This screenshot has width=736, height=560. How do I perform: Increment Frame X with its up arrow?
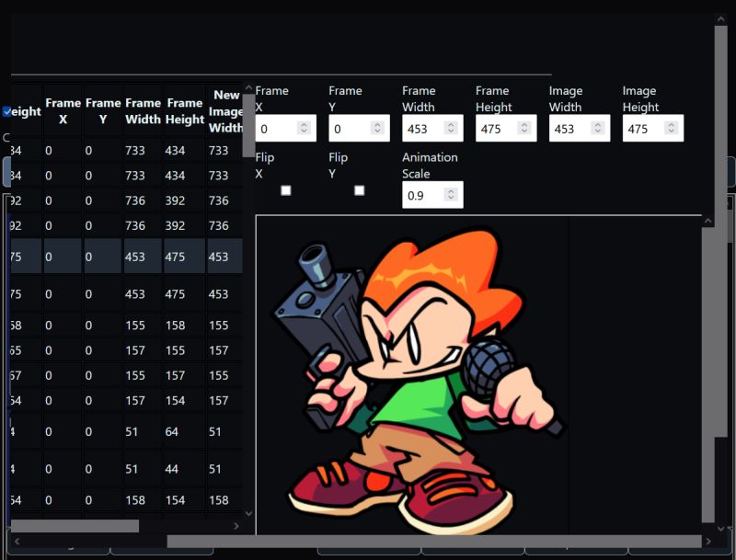(x=302, y=124)
